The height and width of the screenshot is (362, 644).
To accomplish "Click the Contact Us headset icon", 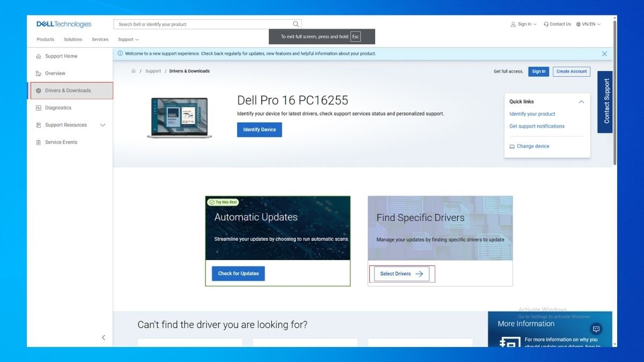I will tap(546, 24).
